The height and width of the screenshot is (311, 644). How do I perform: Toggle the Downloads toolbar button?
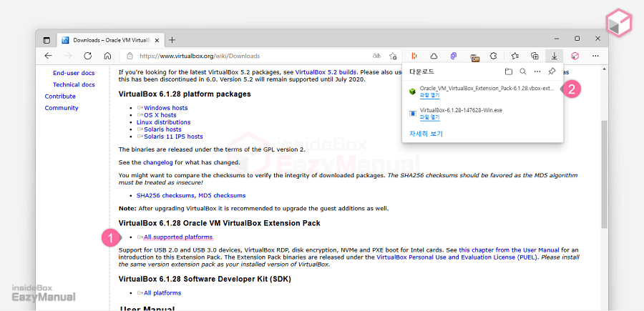click(x=554, y=56)
